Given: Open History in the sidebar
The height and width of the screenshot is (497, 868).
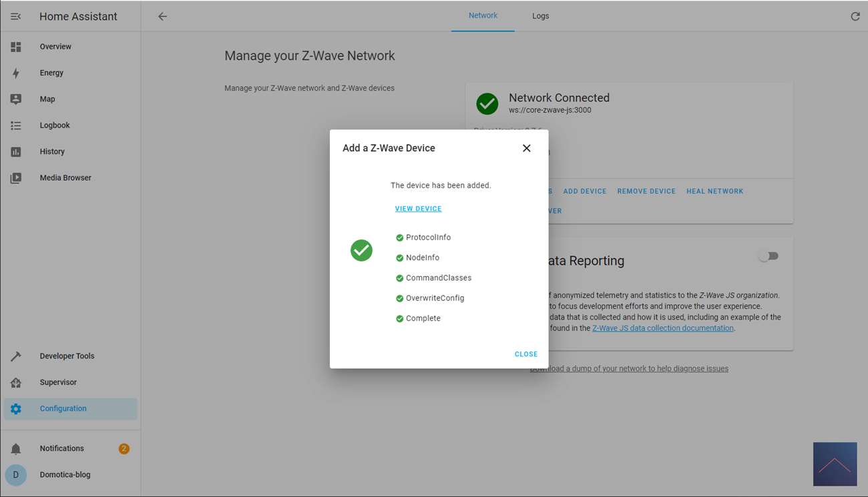Looking at the screenshot, I should (x=70, y=151).
